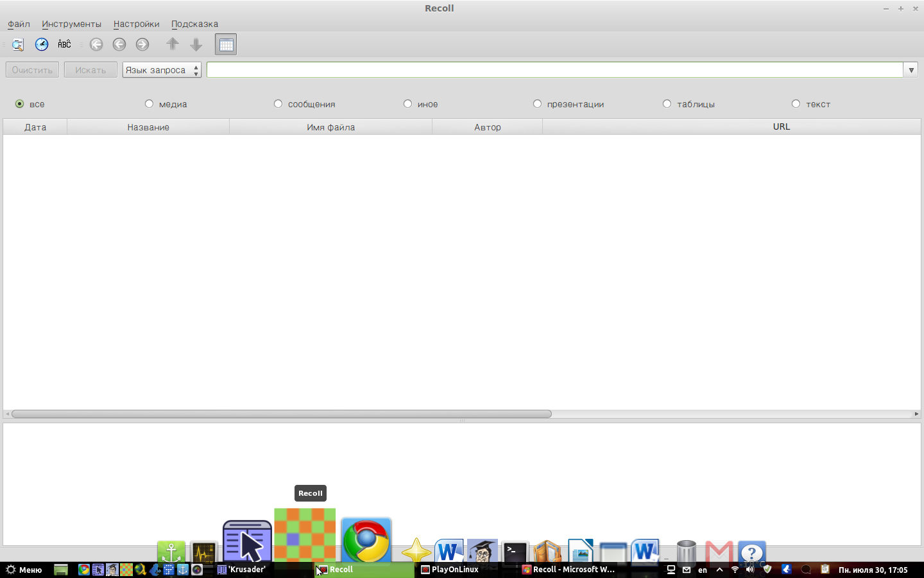Launch Google Chrome from the dock
Image resolution: width=924 pixels, height=578 pixels.
[x=366, y=541]
